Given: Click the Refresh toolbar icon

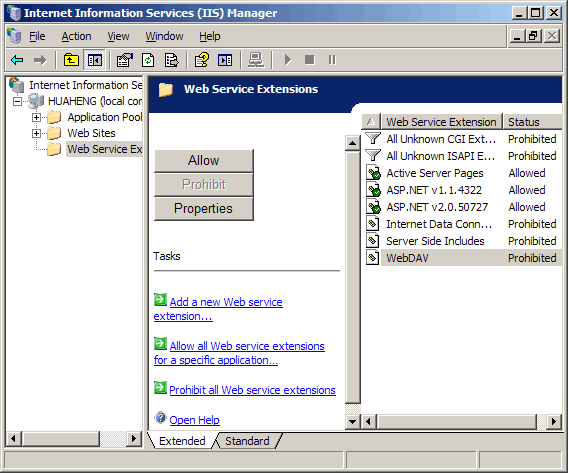Looking at the screenshot, I should coord(148,60).
